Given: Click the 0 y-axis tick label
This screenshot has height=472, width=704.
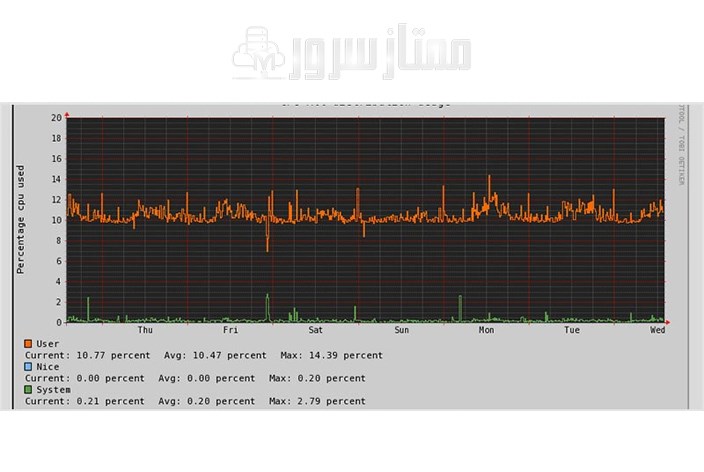Looking at the screenshot, I should [x=59, y=322].
